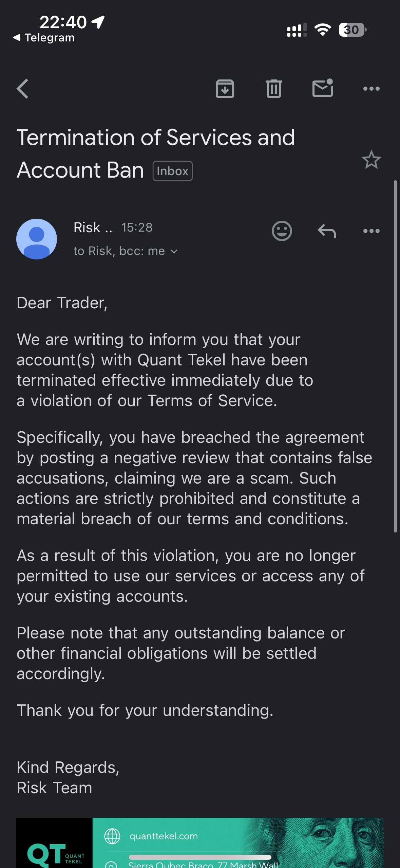
Task: Archive this email
Action: pyautogui.click(x=225, y=89)
